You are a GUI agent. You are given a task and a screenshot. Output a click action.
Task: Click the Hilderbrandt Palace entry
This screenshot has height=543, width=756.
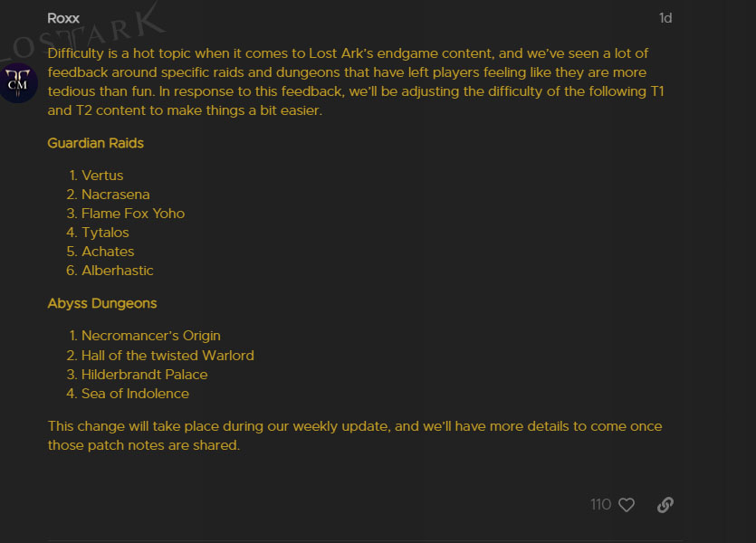tap(144, 375)
